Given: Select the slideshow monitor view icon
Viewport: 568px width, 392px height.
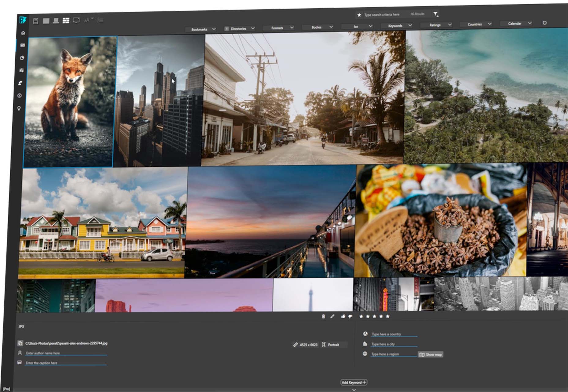Looking at the screenshot, I should (76, 21).
